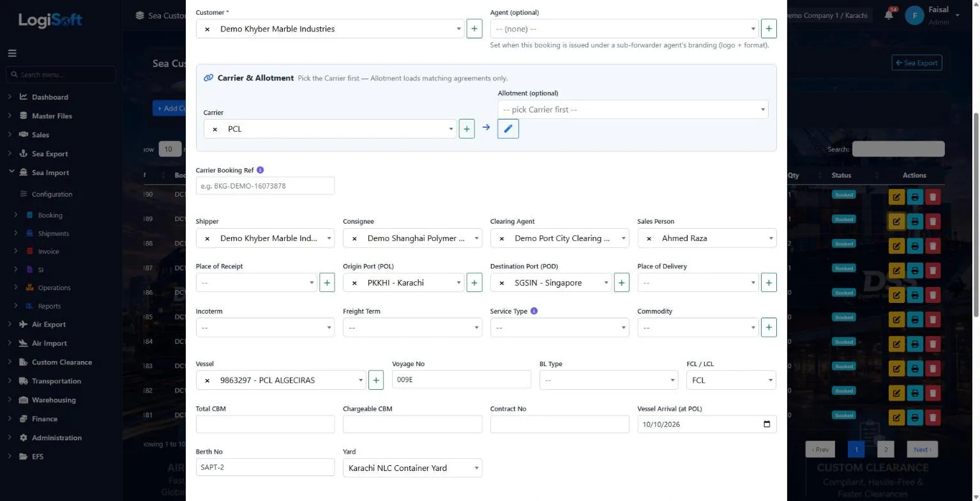Screen dimensions: 980x501
Task: Open the calendar picker for Vessel Arrival
Action: (767, 424)
